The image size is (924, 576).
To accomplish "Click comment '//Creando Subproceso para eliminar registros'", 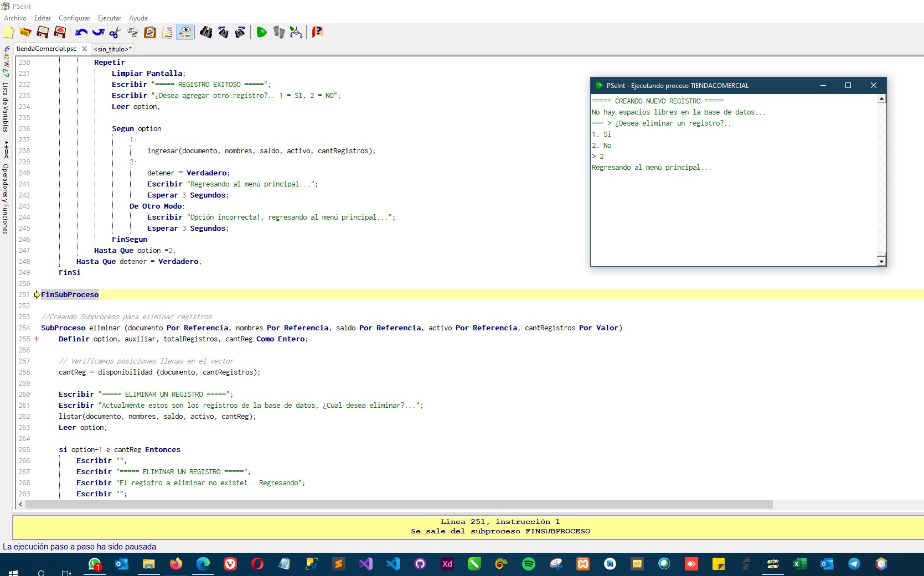I will tap(127, 316).
